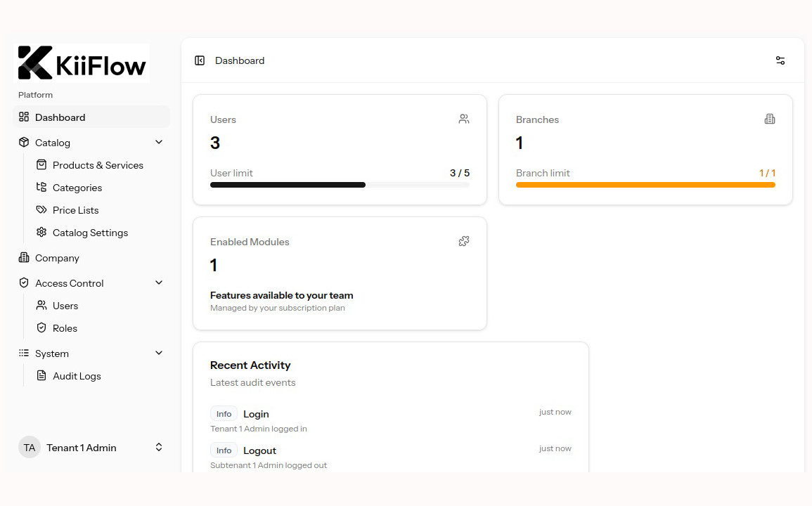The image size is (812, 506).
Task: Open the KiiFlow logo
Action: click(82, 63)
